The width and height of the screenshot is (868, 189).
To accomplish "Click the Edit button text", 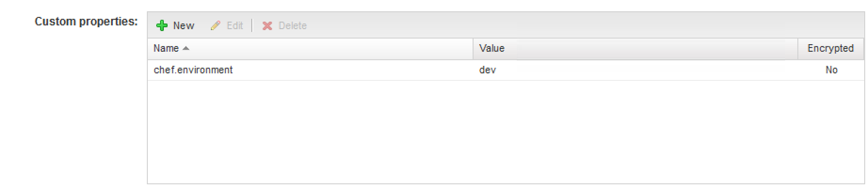I will [x=235, y=26].
